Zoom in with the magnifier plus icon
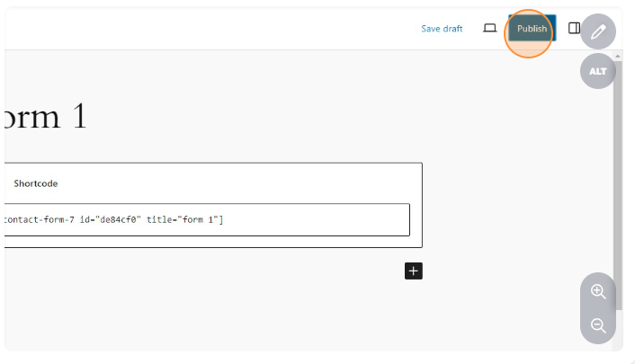 [598, 291]
